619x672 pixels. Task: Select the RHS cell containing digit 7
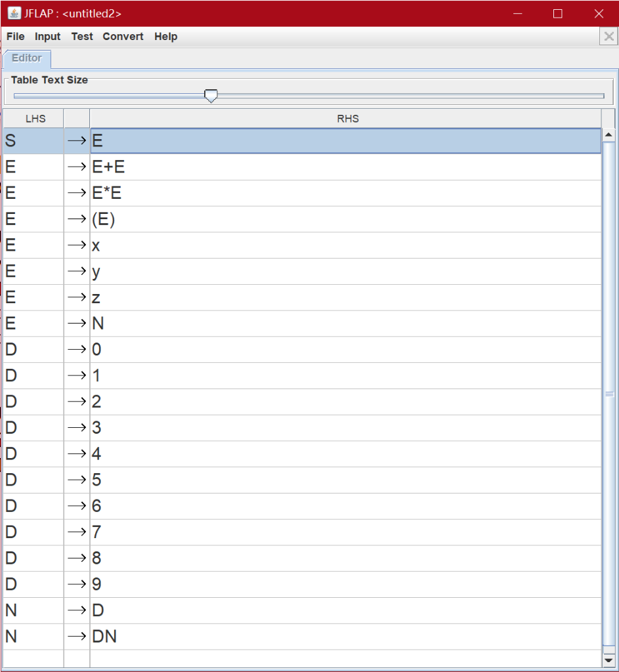[345, 532]
